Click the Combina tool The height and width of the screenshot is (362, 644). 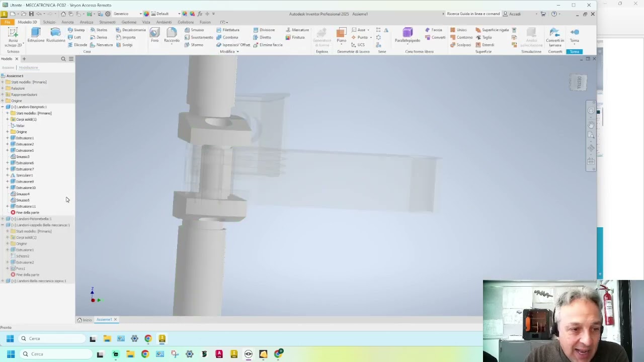(227, 37)
